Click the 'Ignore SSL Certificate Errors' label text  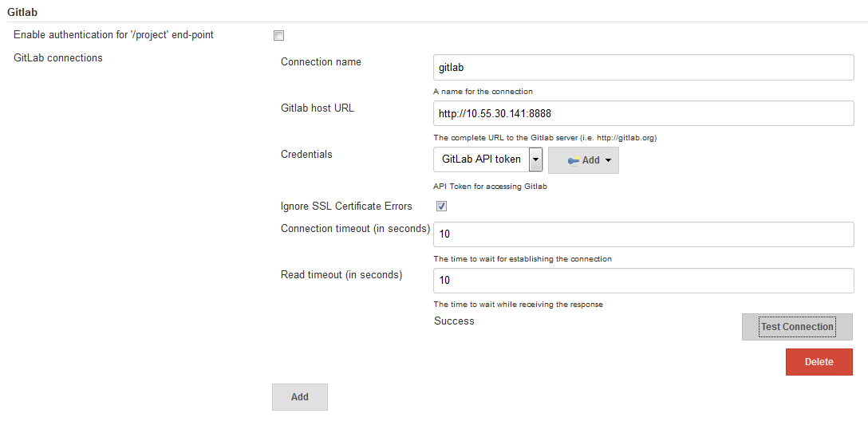tap(346, 206)
